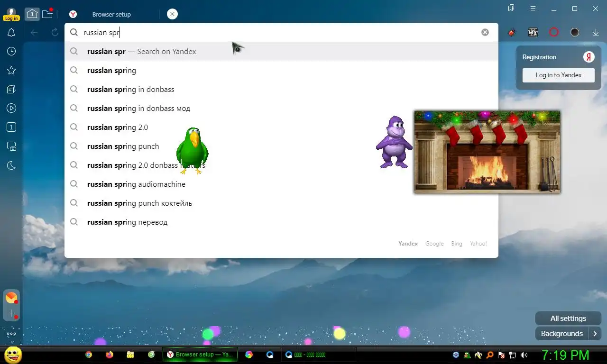The image size is (607, 364).
Task: Pick the 'russian spring punch' suggestion
Action: (281, 146)
